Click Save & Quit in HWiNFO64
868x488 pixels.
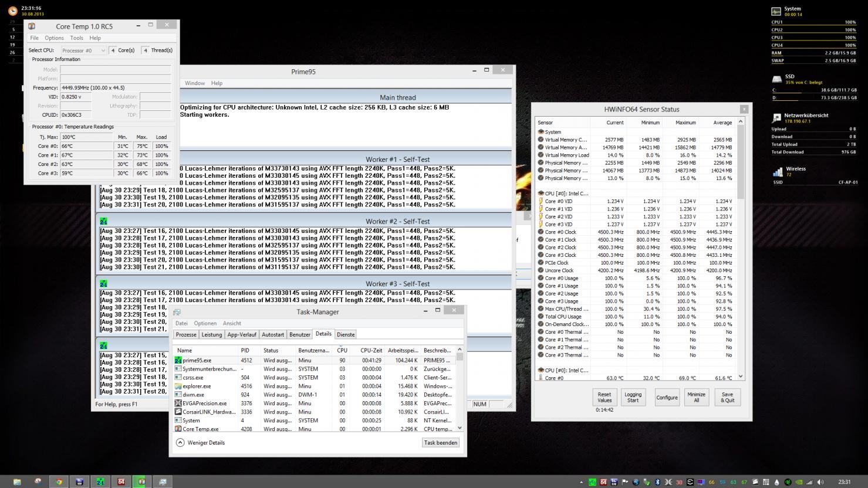pyautogui.click(x=727, y=397)
